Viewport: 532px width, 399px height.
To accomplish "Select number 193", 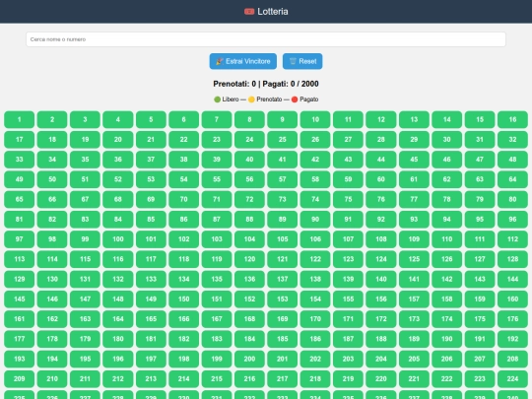I will (19, 359).
